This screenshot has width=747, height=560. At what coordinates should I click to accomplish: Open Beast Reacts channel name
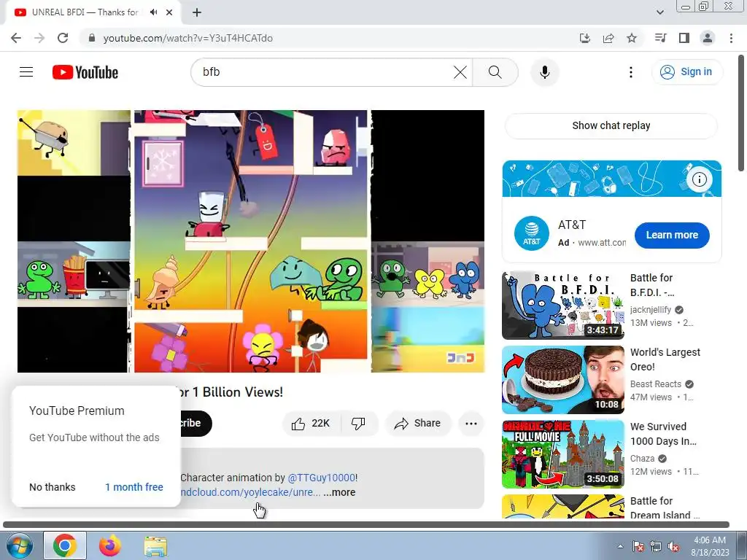[x=656, y=384]
